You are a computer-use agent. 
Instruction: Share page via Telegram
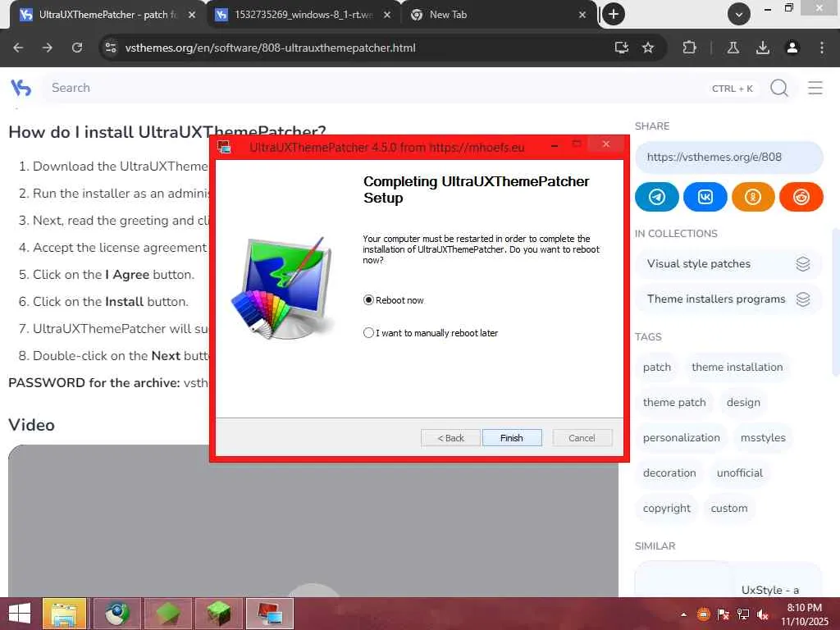pyautogui.click(x=657, y=197)
